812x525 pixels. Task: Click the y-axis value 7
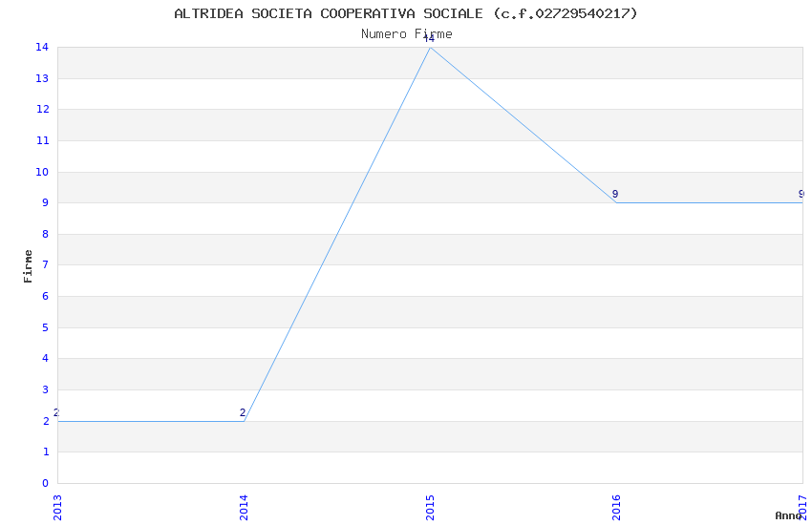point(46,264)
